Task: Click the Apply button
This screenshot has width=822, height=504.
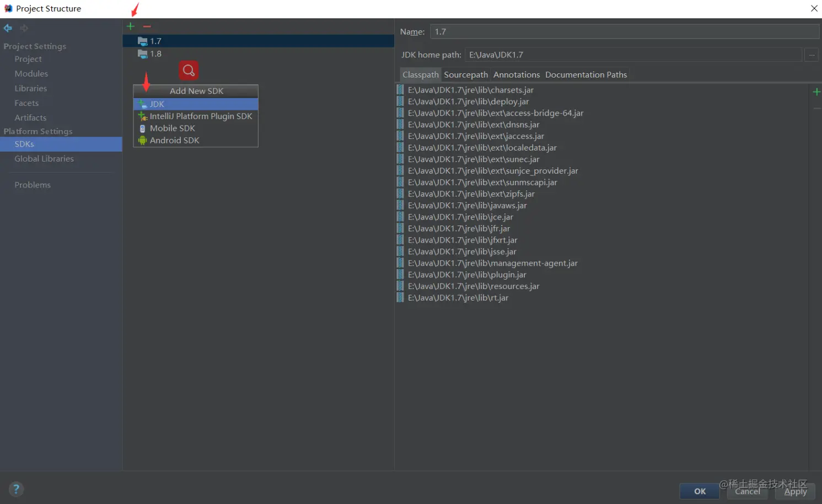Action: (x=796, y=491)
